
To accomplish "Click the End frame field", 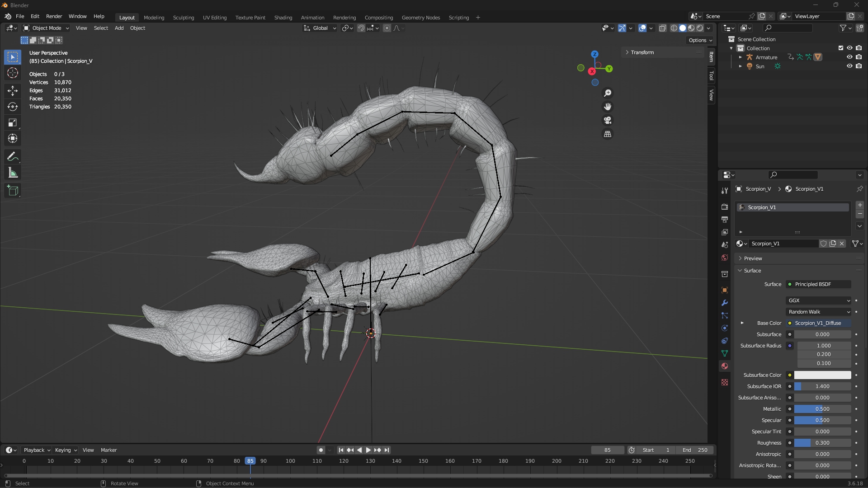I will (695, 450).
